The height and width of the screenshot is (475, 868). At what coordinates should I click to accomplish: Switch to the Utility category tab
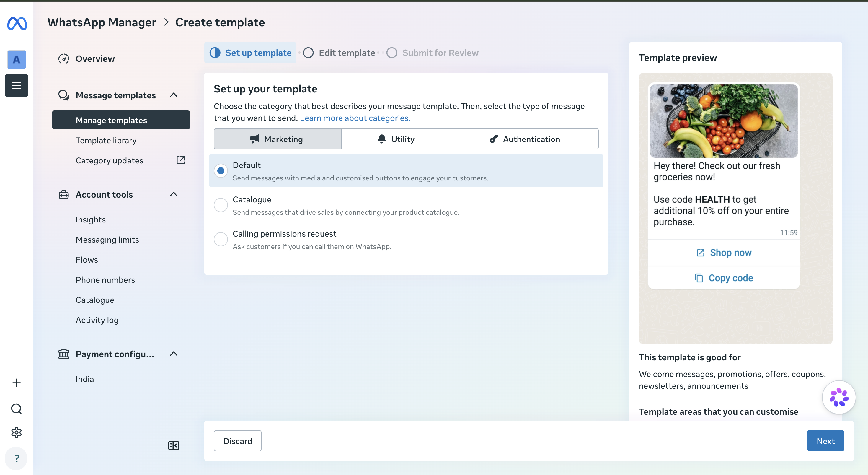(397, 139)
